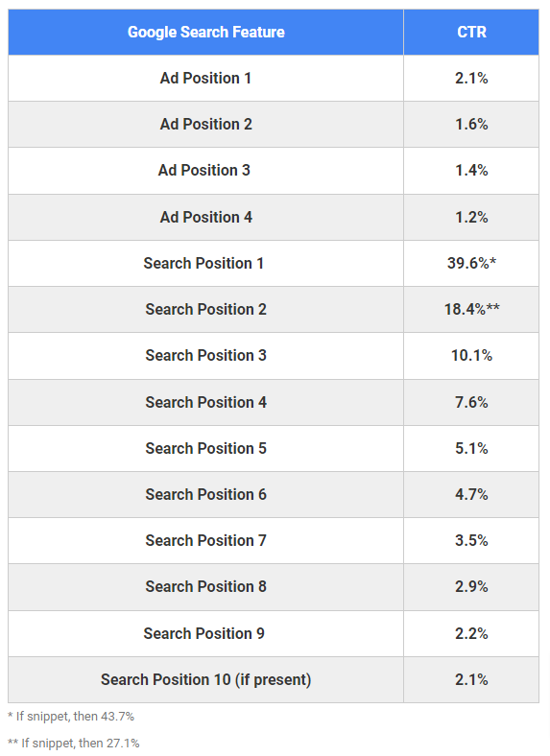Click the footnote mentioning 43.7% snippet
Screen dimensions: 550x756
(71, 717)
